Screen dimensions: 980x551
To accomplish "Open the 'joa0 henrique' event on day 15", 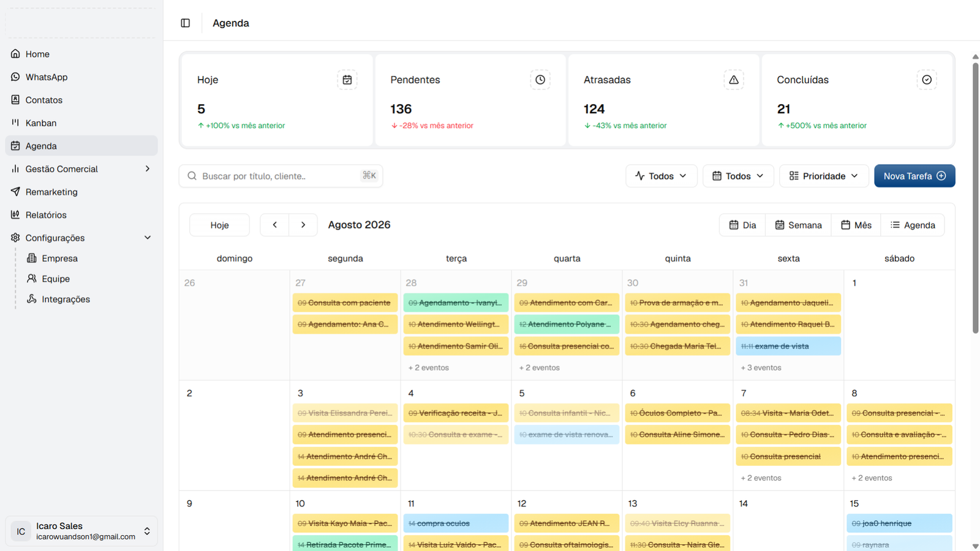I will [899, 523].
